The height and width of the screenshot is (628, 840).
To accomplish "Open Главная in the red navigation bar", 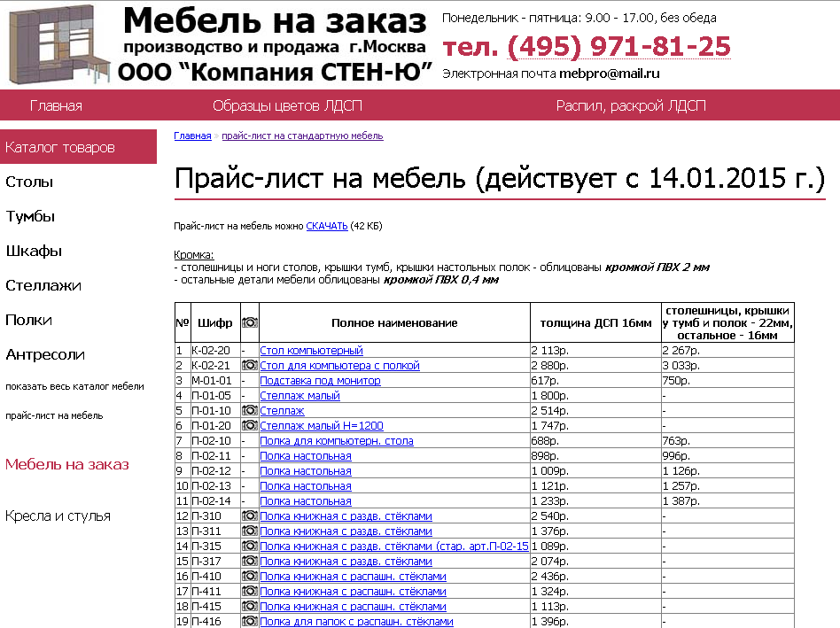I will (x=56, y=105).
